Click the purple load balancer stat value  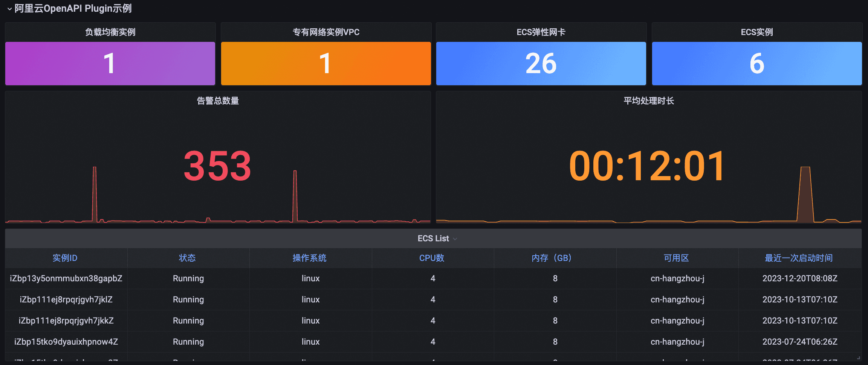110,63
